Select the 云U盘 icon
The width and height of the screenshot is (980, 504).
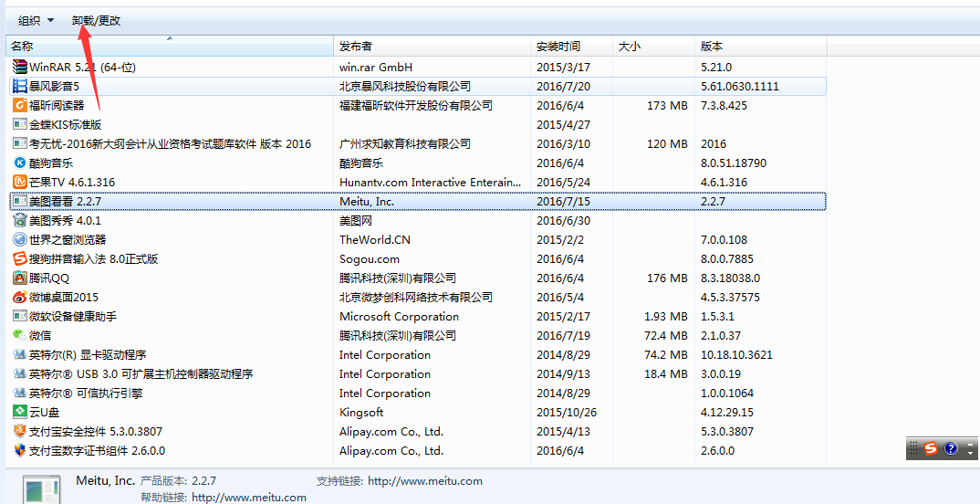tap(20, 413)
